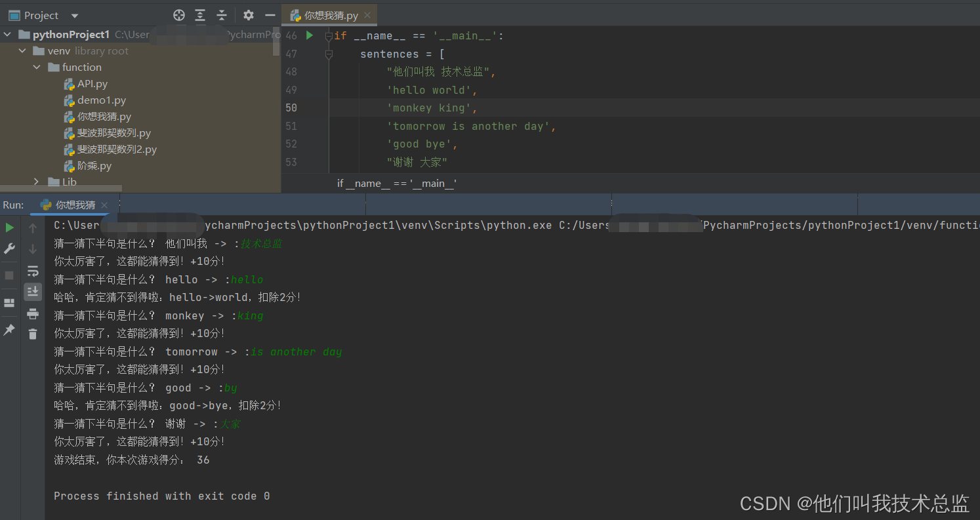This screenshot has height=520, width=980.
Task: Click the final score line showing 36
Action: pos(132,460)
